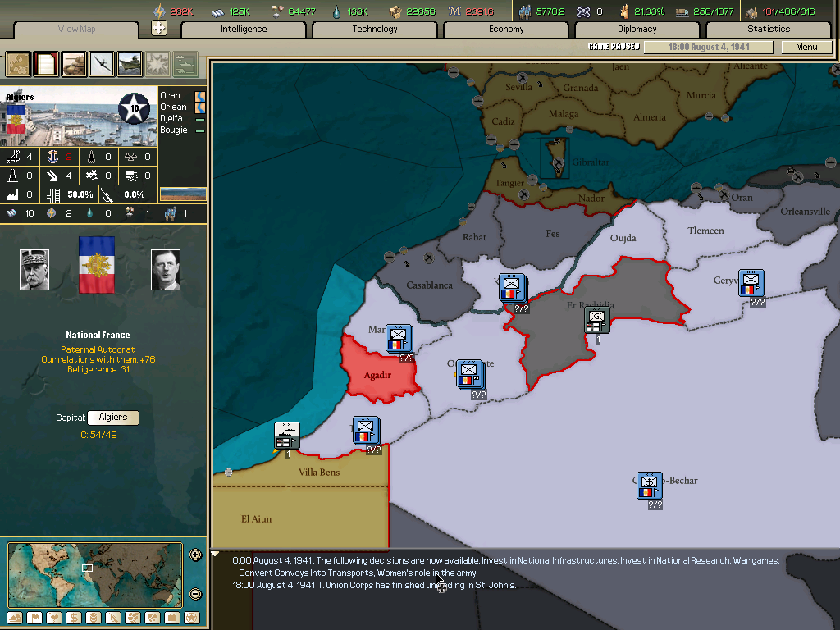This screenshot has height=630, width=840.
Task: Click the naval base anchor icon in the Algiers panel
Action: click(x=51, y=156)
